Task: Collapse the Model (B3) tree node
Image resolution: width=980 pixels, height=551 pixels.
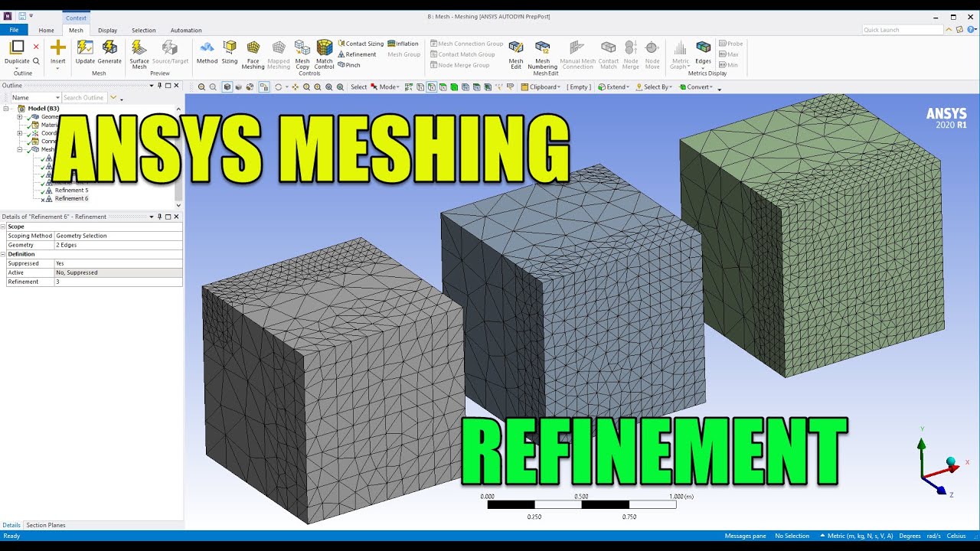Action: pyautogui.click(x=6, y=109)
